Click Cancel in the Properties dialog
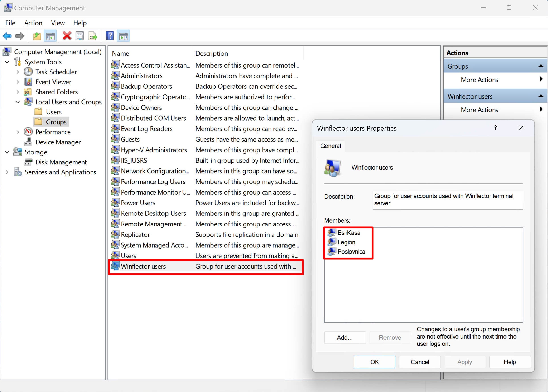 pyautogui.click(x=420, y=362)
